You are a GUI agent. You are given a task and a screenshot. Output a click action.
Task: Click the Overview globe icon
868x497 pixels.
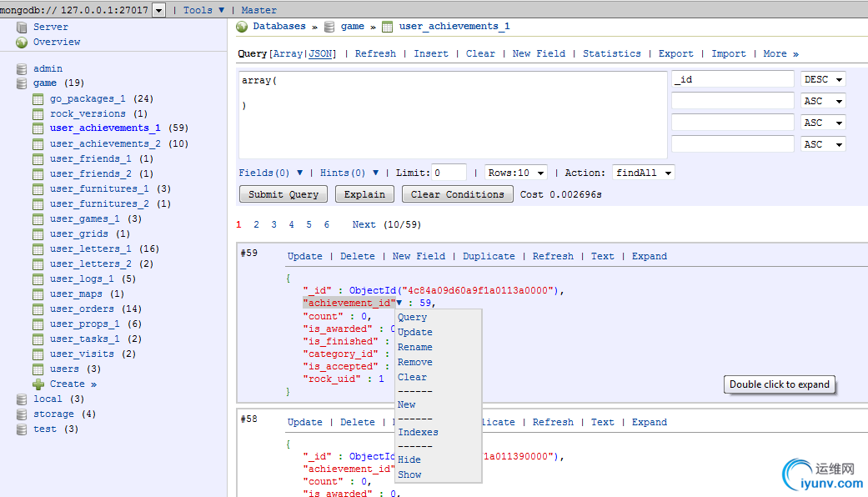pyautogui.click(x=22, y=42)
